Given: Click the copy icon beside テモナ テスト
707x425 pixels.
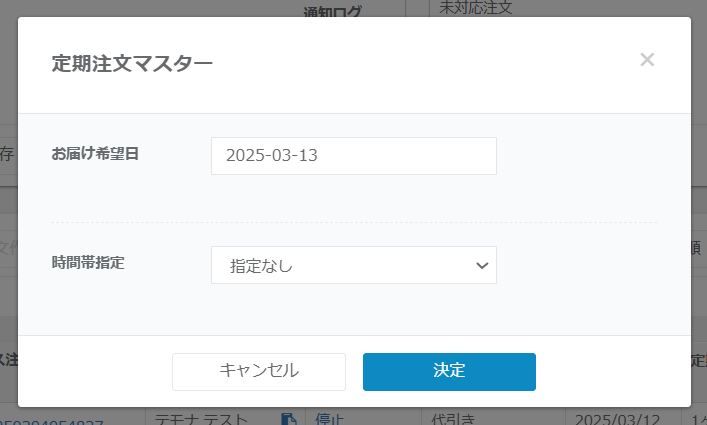Looking at the screenshot, I should point(288,418).
